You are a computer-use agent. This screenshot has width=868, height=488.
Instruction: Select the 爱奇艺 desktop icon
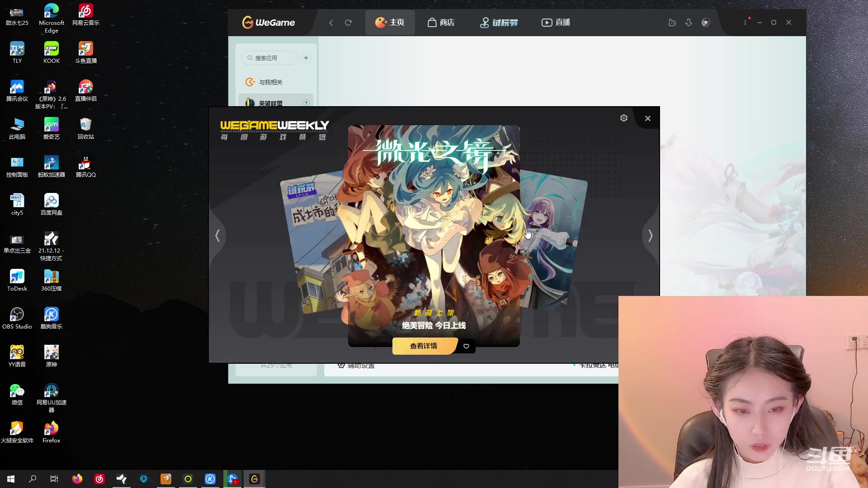52,128
